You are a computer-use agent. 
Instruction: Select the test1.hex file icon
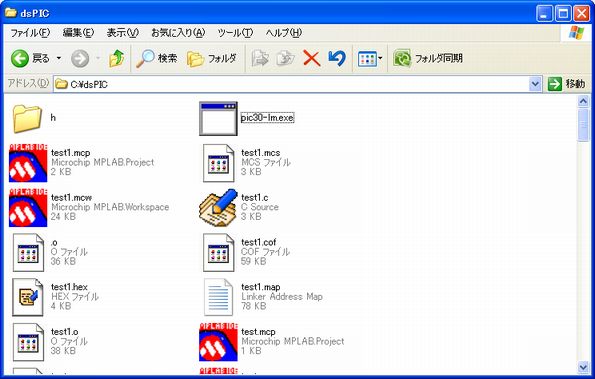click(28, 297)
